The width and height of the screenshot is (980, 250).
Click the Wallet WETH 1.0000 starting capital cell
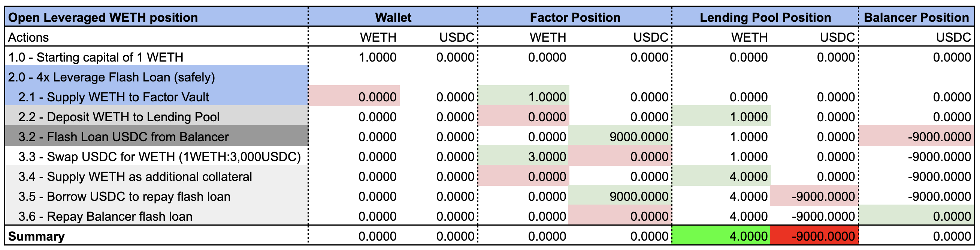[x=354, y=57]
